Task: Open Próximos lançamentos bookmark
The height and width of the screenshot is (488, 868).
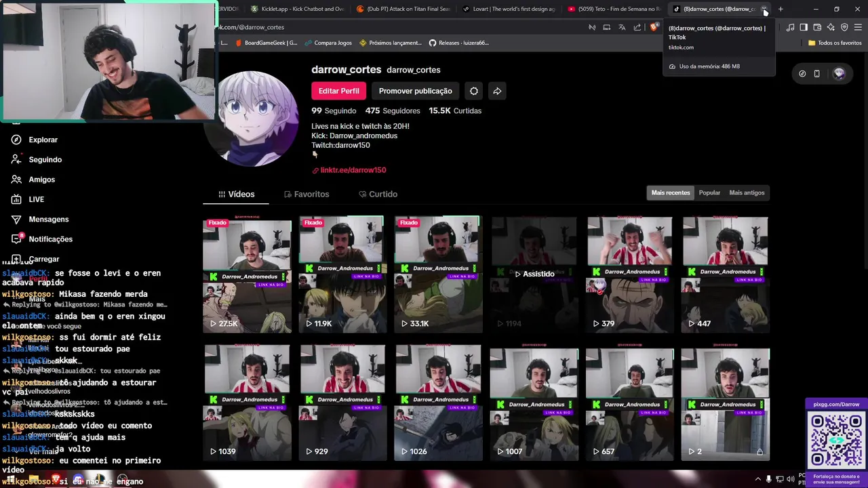Action: coord(391,43)
